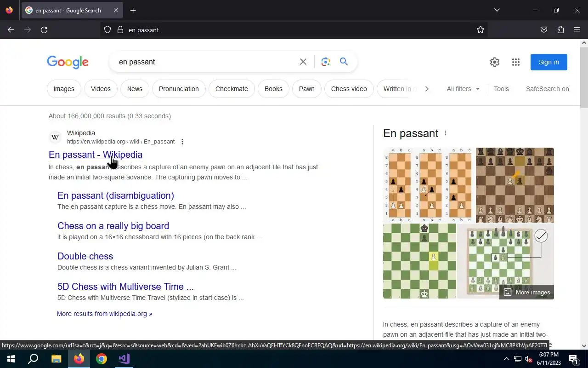Expand the All filters dropdown
The image size is (588, 368).
click(463, 89)
